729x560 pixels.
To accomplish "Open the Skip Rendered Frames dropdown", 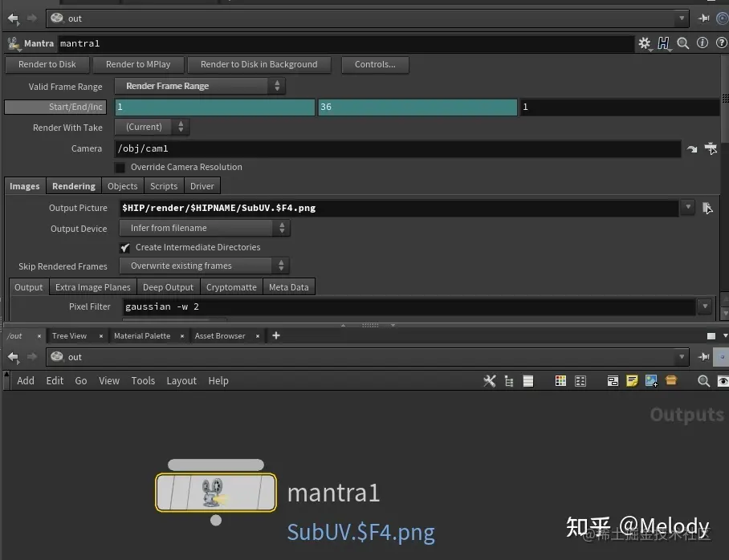I will [205, 266].
